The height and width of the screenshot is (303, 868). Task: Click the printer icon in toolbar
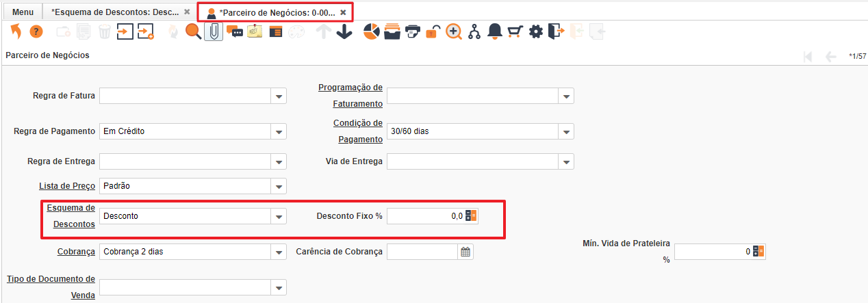(413, 31)
